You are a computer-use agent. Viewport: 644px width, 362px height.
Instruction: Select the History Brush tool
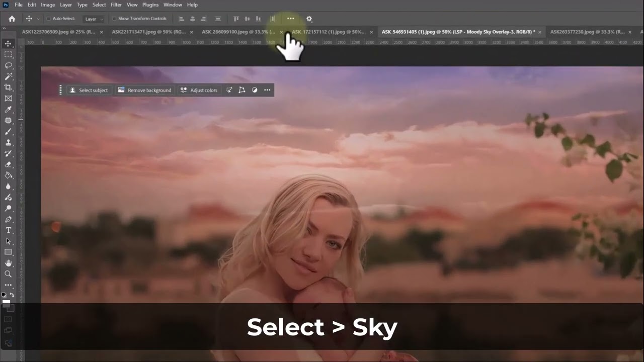(x=8, y=153)
